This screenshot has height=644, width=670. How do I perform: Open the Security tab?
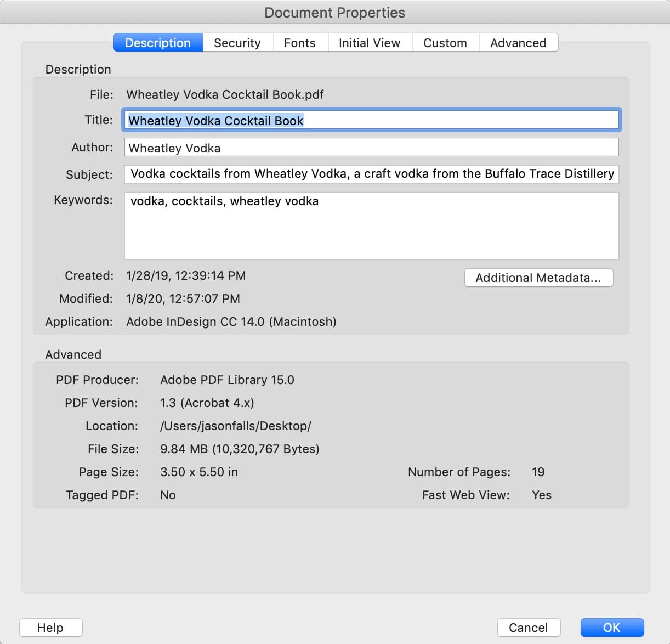(x=237, y=43)
